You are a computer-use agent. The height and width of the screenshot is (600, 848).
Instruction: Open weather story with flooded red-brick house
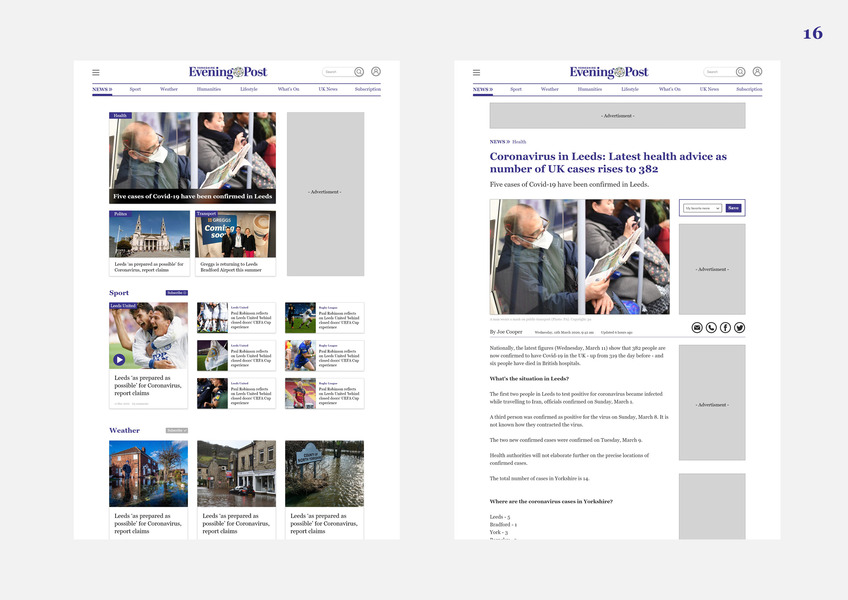click(148, 490)
